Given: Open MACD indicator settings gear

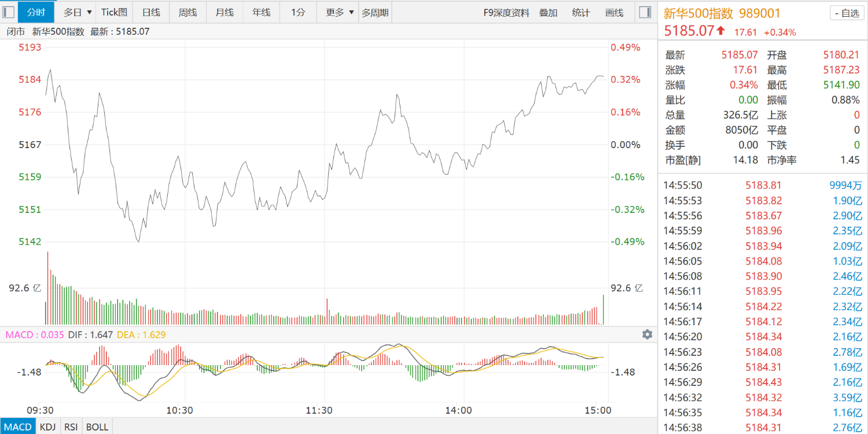Looking at the screenshot, I should pyautogui.click(x=647, y=334).
